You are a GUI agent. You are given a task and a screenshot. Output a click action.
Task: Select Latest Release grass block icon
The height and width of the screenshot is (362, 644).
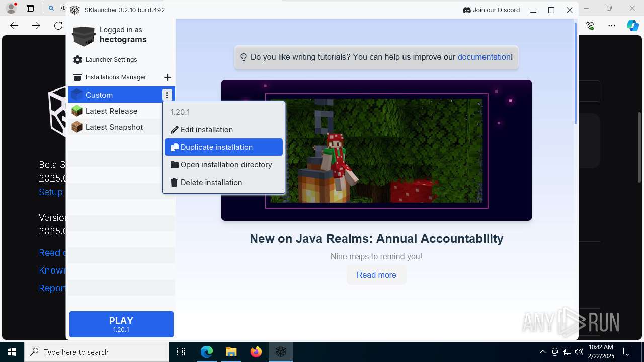(77, 111)
